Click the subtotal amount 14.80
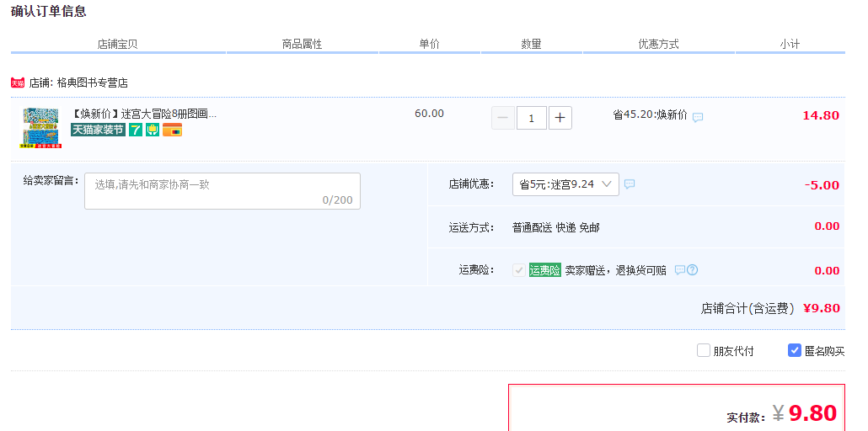Viewport: 868px width, 431px height. 821,115
